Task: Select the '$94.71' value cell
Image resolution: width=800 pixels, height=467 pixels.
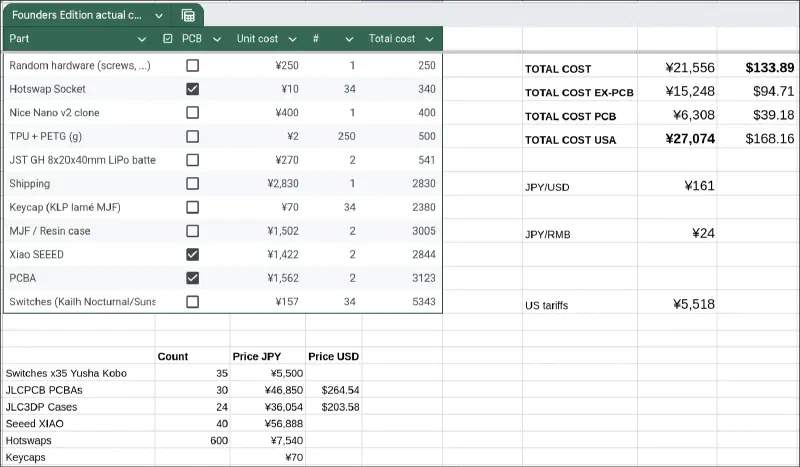Action: coord(773,91)
